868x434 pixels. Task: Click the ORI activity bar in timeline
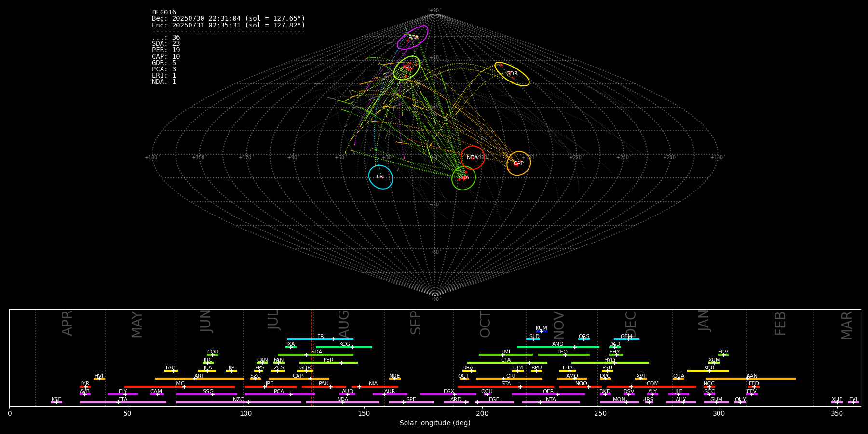[x=509, y=379]
